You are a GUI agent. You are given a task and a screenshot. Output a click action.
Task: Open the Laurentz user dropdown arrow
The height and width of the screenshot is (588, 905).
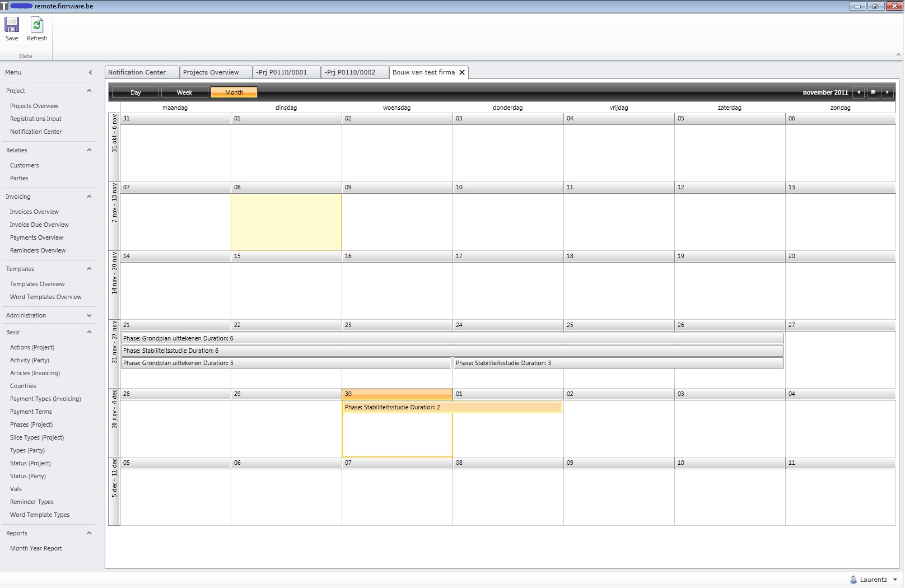895,580
